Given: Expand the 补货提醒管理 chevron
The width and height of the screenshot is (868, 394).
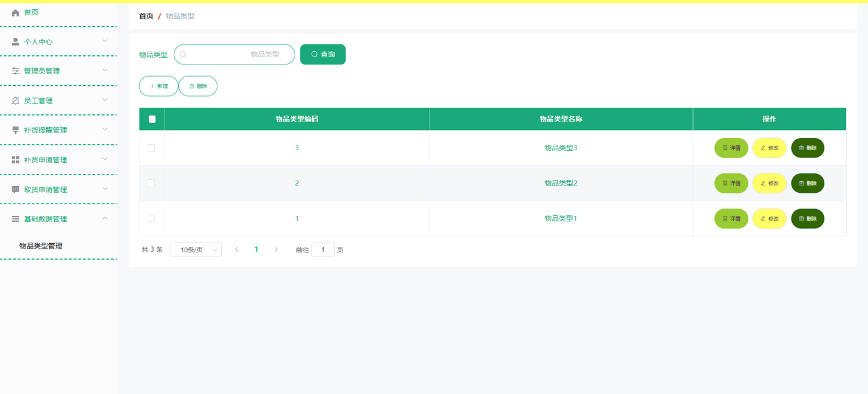Looking at the screenshot, I should click(x=105, y=130).
